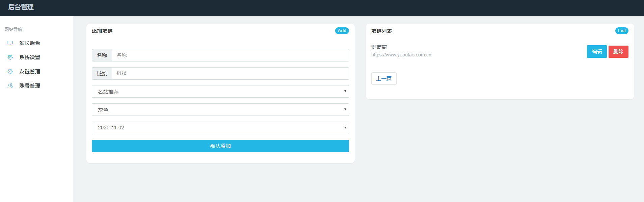Click the 后台管理 header title

(x=21, y=7)
